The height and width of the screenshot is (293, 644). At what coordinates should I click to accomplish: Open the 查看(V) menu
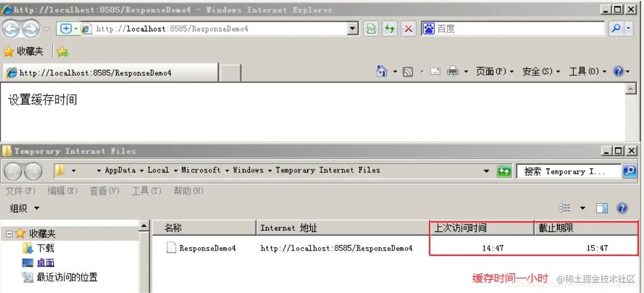(x=104, y=191)
